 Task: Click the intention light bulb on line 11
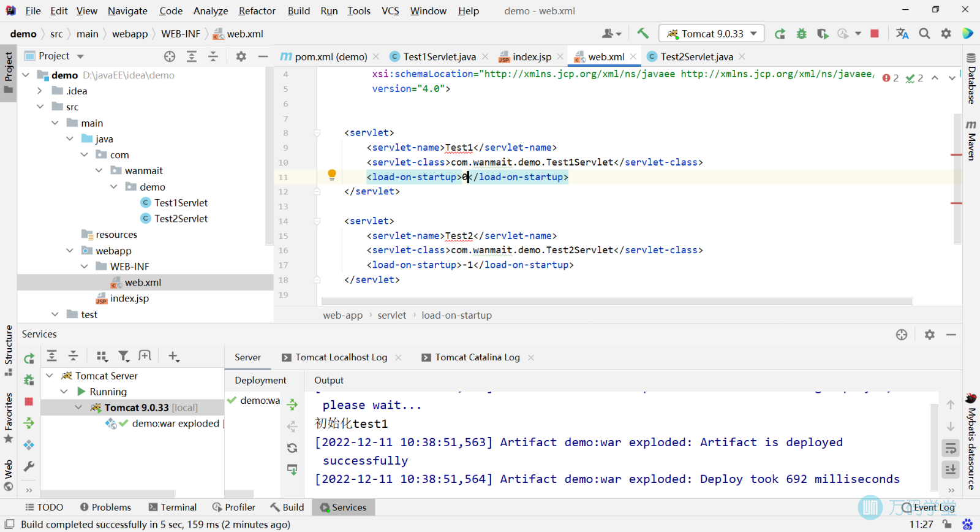[332, 175]
